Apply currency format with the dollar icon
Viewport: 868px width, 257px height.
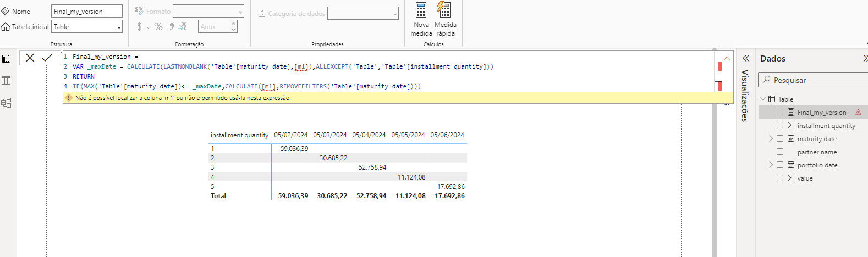(x=140, y=26)
